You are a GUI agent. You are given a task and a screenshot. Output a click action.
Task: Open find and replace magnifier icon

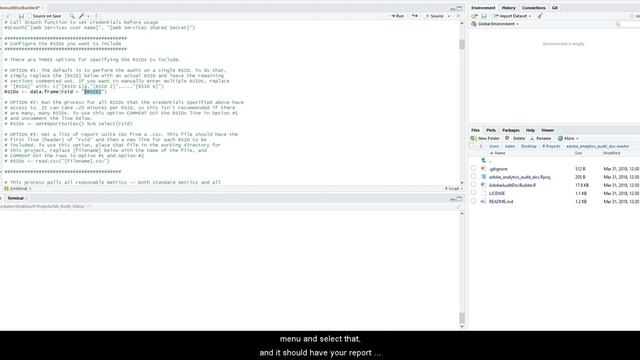(72, 16)
